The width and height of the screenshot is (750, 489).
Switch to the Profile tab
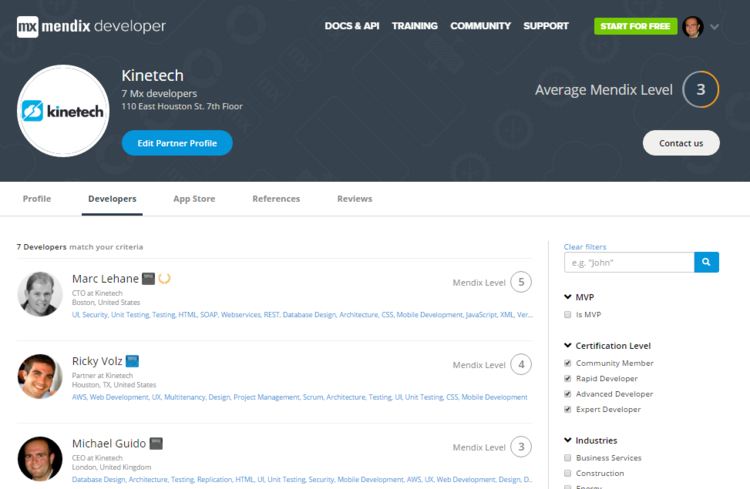(x=37, y=199)
